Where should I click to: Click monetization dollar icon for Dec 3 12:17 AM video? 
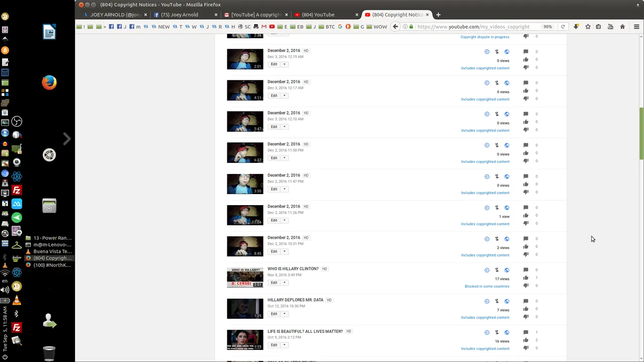pyautogui.click(x=497, y=83)
